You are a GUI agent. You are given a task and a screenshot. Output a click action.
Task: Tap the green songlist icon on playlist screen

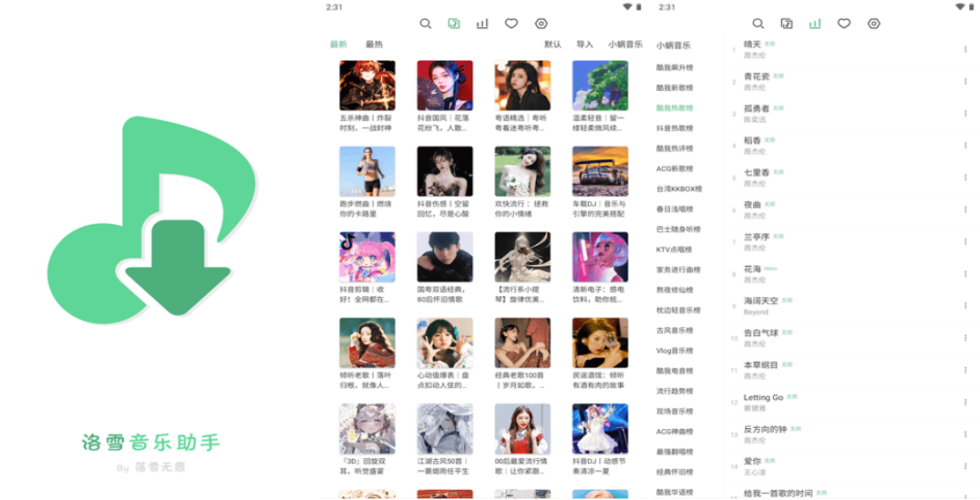[454, 24]
